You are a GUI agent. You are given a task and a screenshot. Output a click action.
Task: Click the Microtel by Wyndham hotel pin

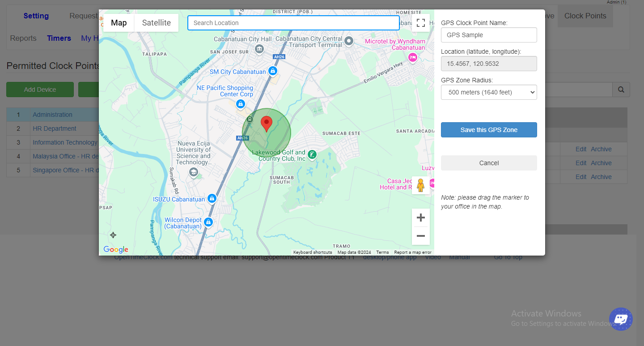click(x=413, y=57)
